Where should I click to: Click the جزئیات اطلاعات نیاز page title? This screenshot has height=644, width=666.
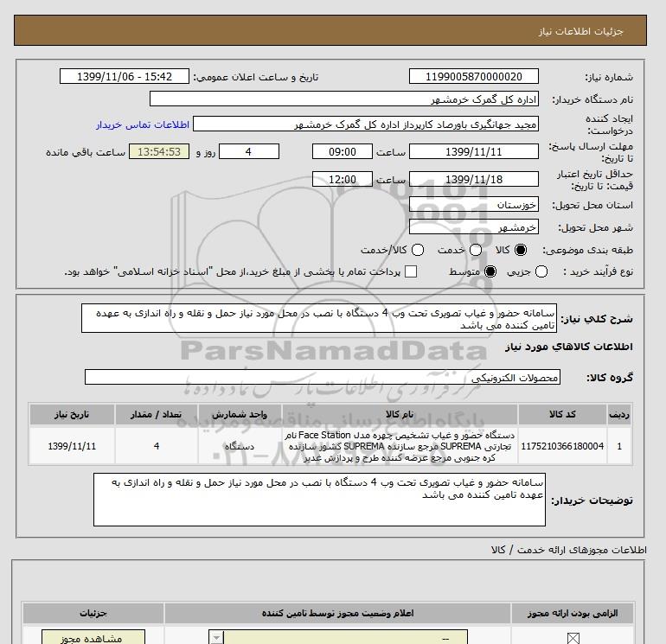pos(580,31)
